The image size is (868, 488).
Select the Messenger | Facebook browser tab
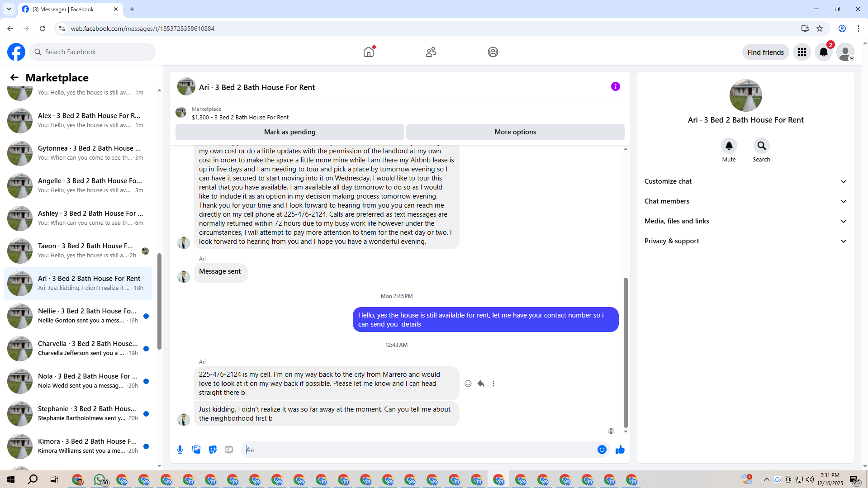click(x=70, y=9)
